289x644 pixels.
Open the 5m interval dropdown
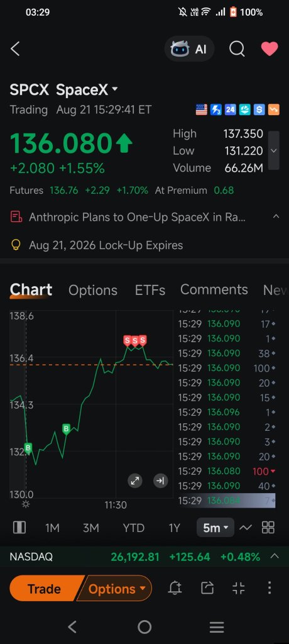tap(215, 528)
